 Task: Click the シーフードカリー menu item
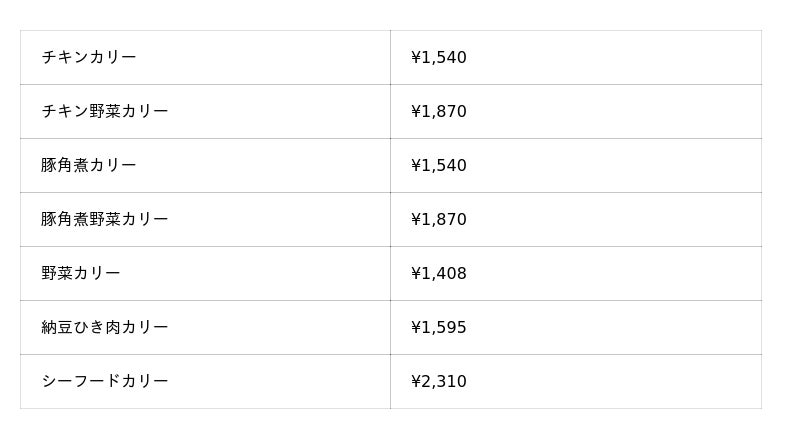(x=105, y=382)
